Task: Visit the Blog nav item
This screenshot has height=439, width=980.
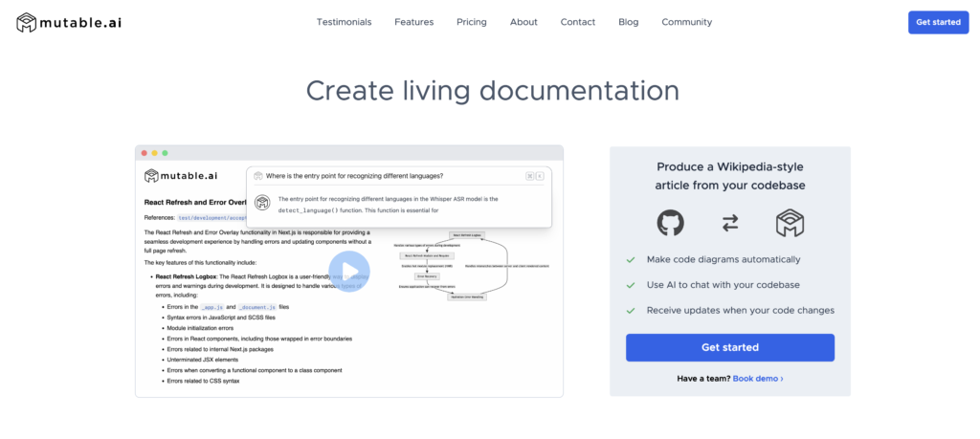Action: click(x=628, y=22)
